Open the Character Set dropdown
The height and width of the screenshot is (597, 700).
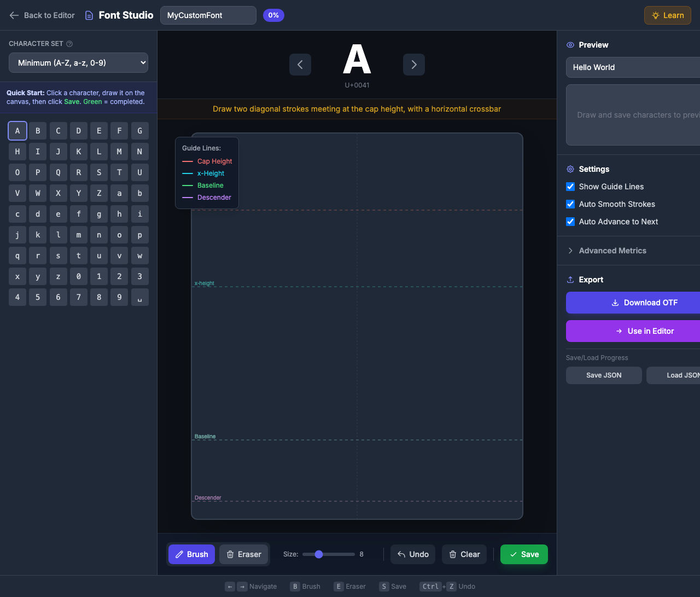pos(78,62)
